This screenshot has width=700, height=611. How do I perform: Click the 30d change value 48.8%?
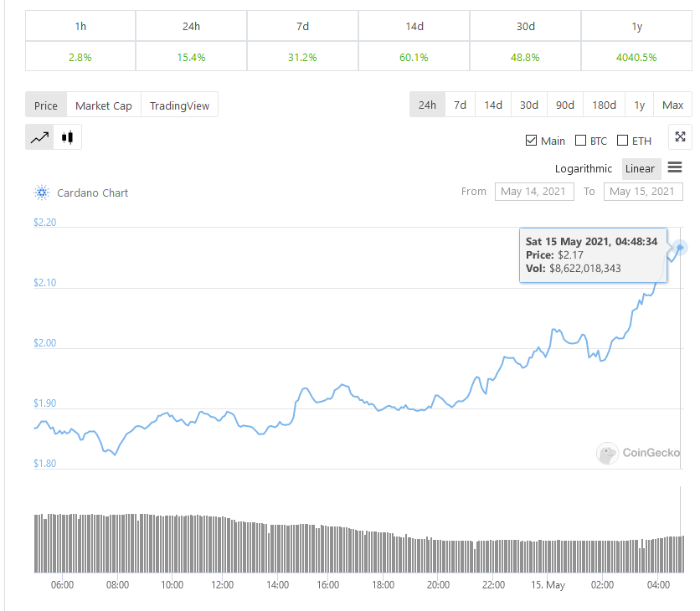(525, 57)
